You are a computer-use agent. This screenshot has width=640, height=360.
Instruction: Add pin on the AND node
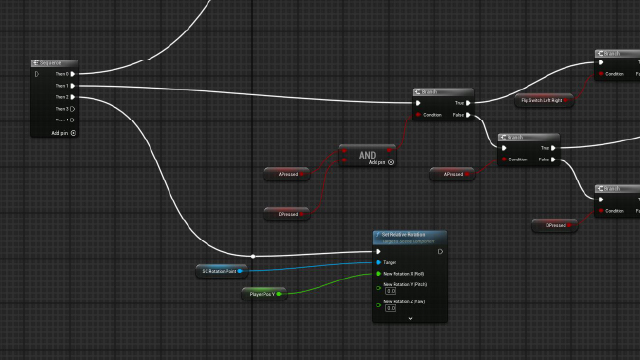click(x=381, y=162)
